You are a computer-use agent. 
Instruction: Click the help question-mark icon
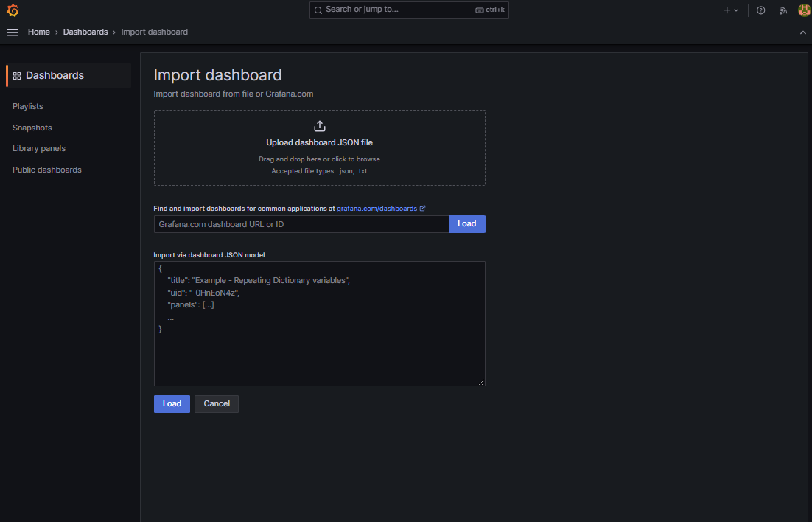[x=760, y=10]
